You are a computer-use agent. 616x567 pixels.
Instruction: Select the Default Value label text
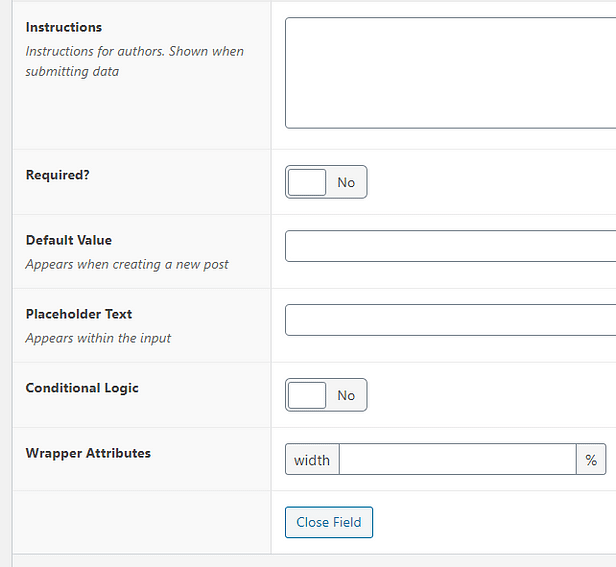[68, 240]
